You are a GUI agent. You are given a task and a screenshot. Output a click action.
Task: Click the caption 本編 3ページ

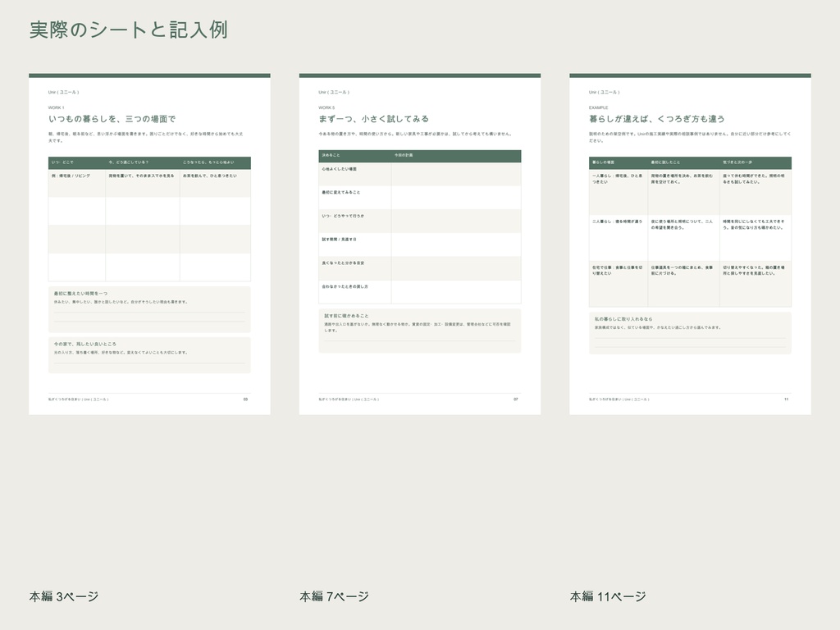[x=64, y=596]
